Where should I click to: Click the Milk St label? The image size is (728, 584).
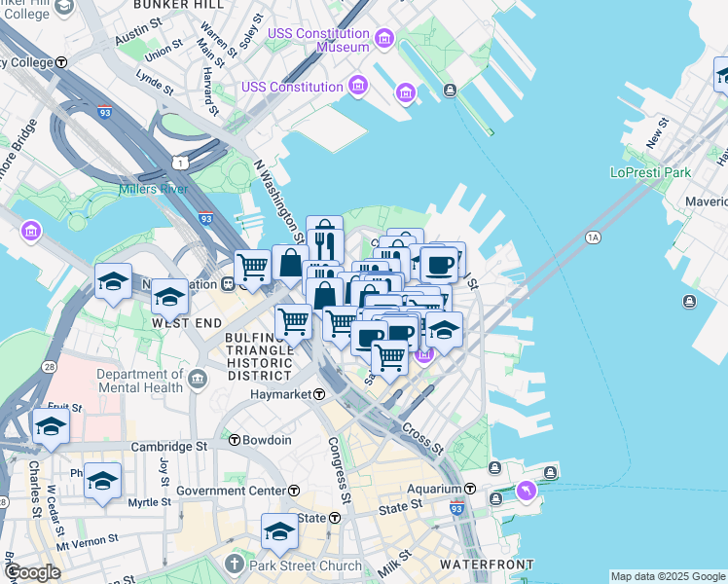click(394, 564)
